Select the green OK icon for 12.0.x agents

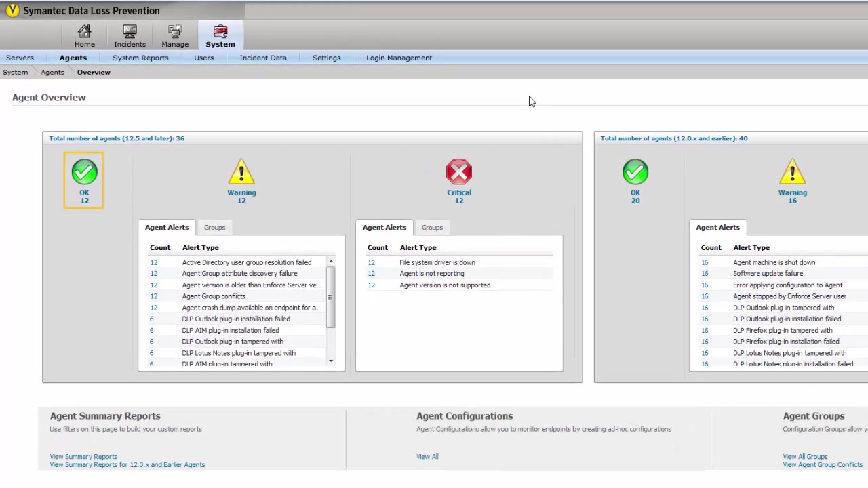pyautogui.click(x=635, y=172)
